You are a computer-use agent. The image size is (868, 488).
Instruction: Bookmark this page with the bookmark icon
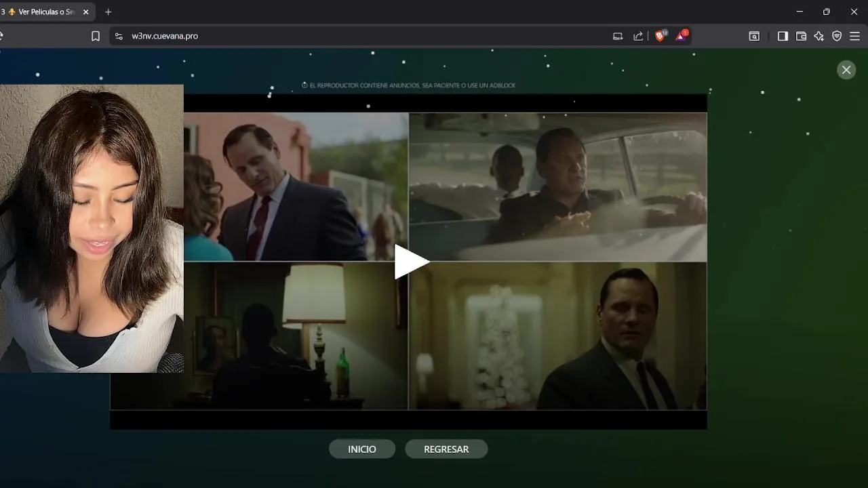pos(96,36)
